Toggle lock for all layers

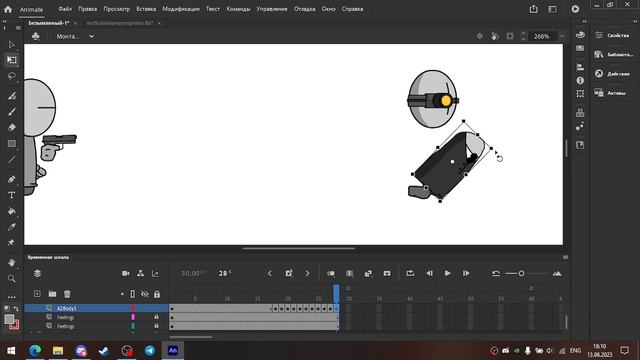157,294
